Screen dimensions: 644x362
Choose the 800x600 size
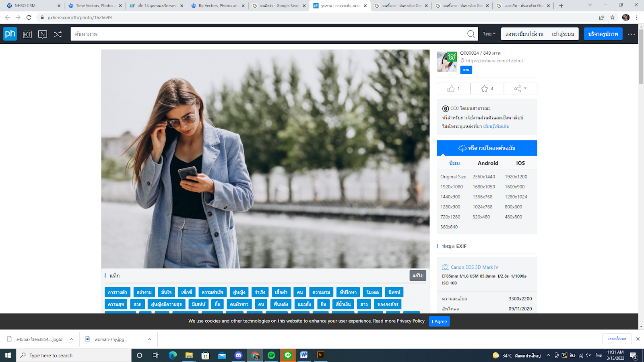click(x=514, y=207)
